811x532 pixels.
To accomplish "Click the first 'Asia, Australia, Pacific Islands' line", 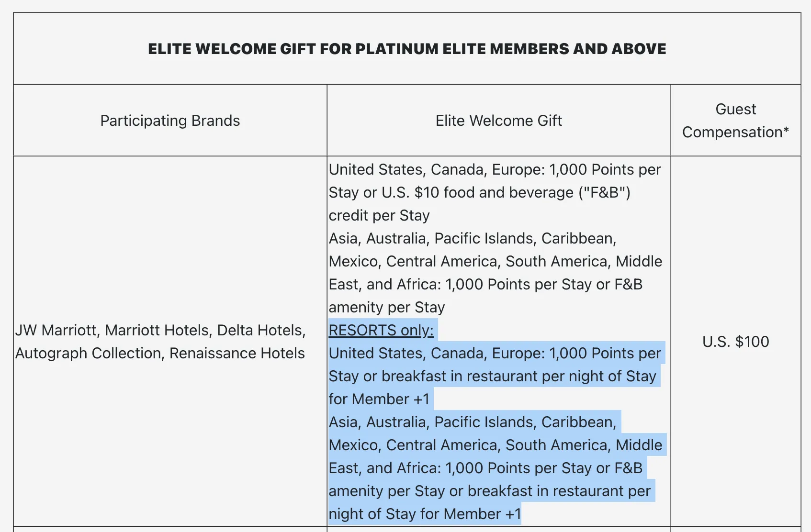I will pyautogui.click(x=473, y=238).
